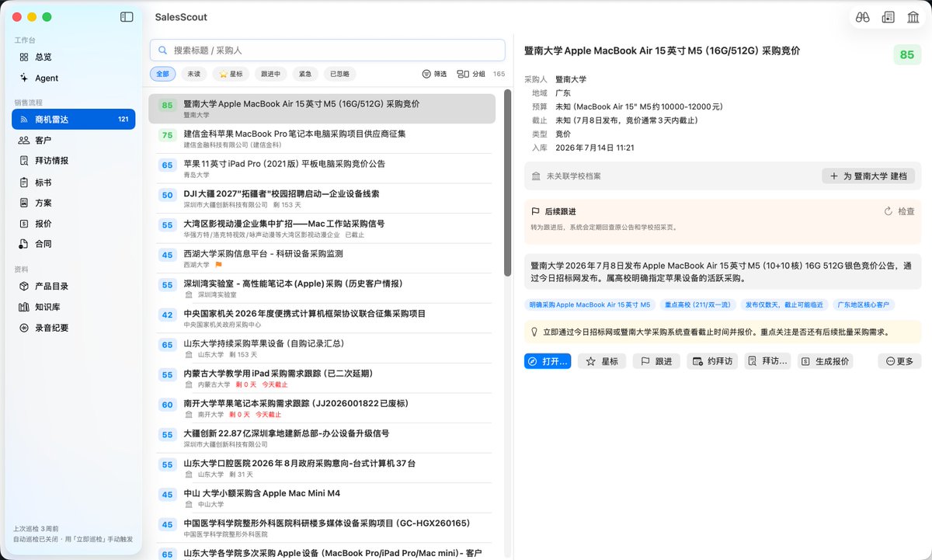Open 拜访情报 in the sidebar
Viewport: 932px width, 560px height.
pyautogui.click(x=74, y=161)
